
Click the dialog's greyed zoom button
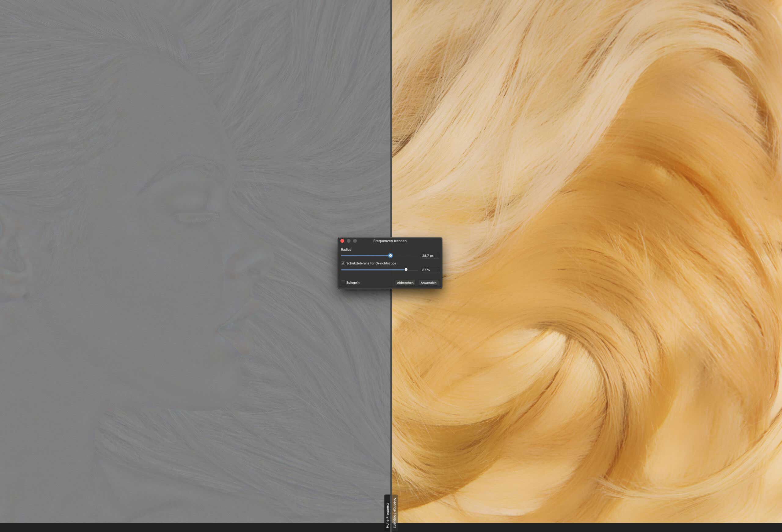coord(355,241)
